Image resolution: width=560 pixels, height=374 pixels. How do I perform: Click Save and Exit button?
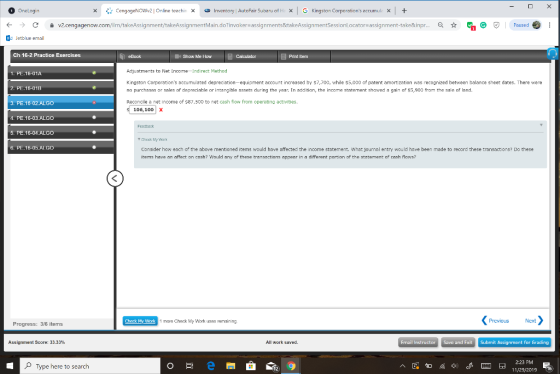tap(458, 342)
